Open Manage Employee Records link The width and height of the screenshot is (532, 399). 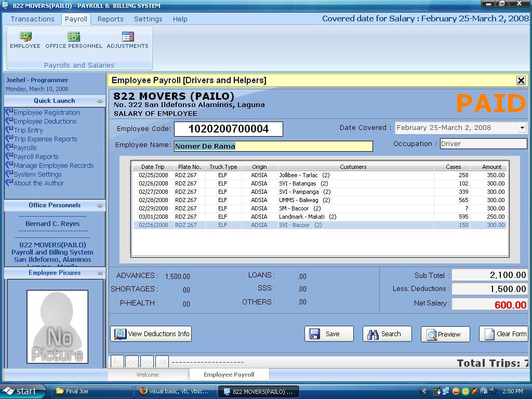[54, 166]
